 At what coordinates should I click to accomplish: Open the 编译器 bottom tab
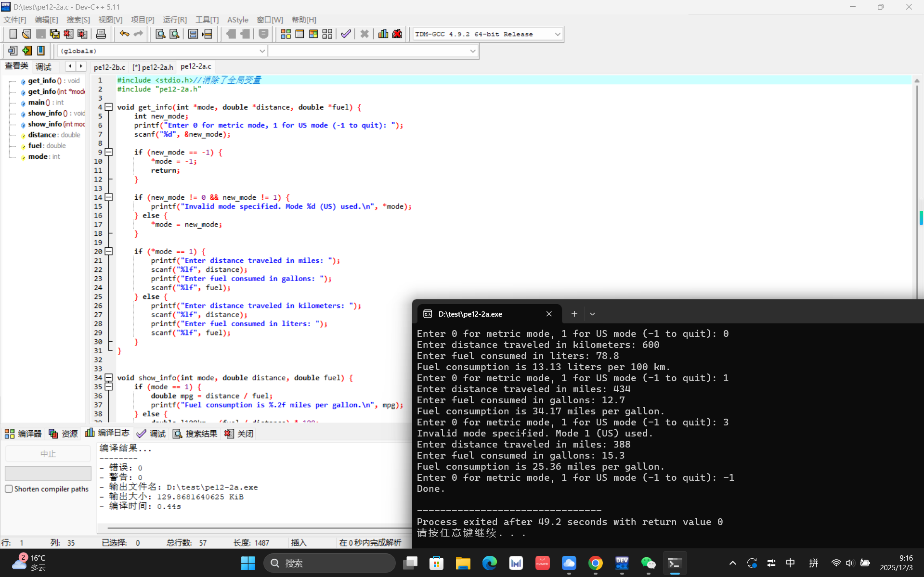coord(23,434)
